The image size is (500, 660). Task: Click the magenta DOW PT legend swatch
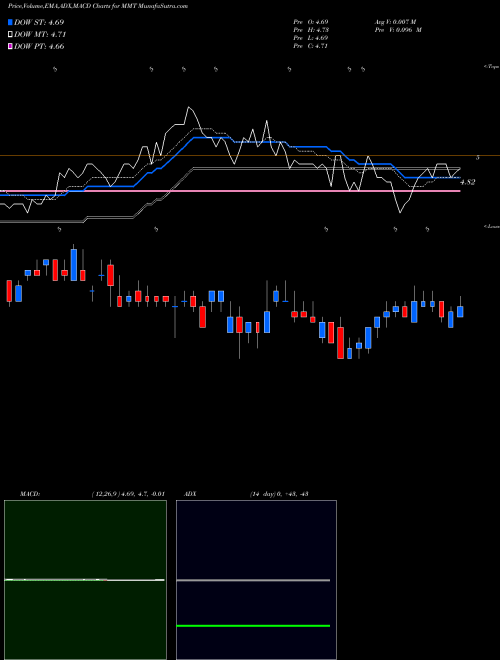(10, 47)
